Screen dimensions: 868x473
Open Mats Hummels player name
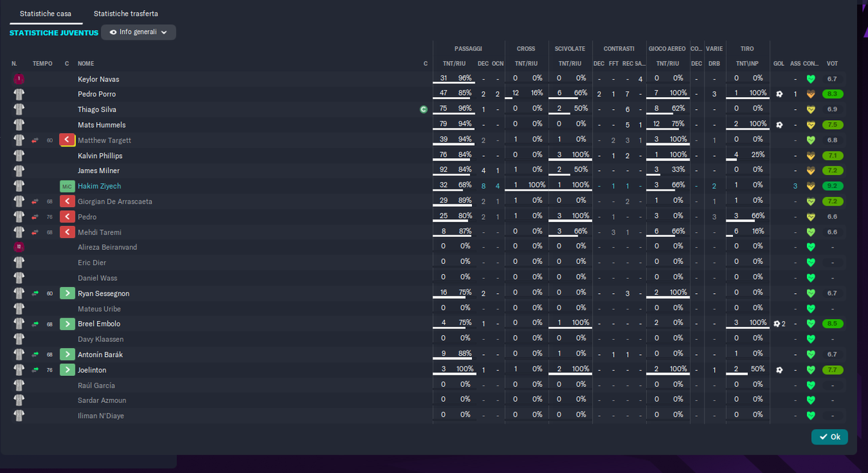pos(102,125)
